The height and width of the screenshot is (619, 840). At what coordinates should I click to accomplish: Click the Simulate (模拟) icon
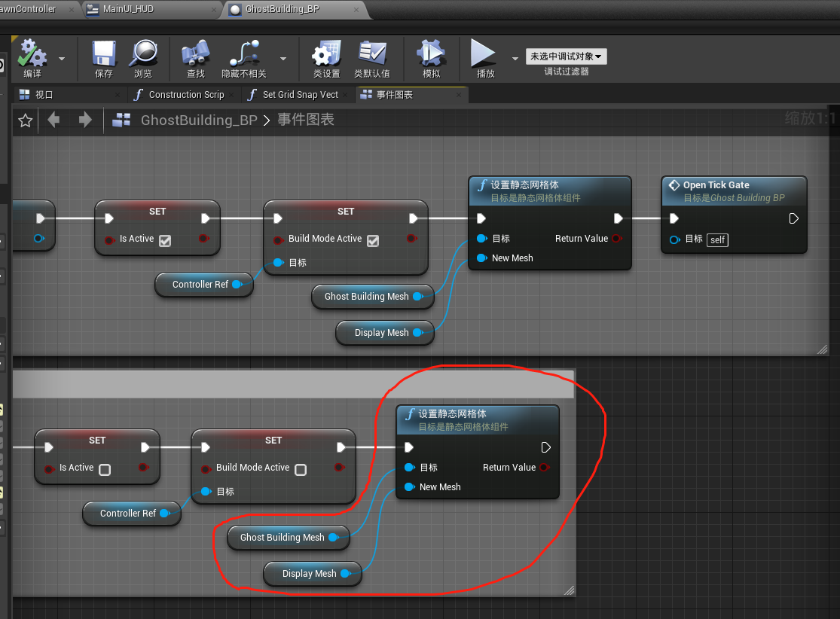pos(431,53)
